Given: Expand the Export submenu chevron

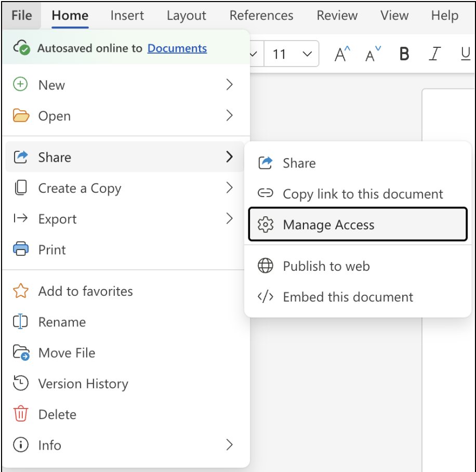Looking at the screenshot, I should [x=230, y=218].
